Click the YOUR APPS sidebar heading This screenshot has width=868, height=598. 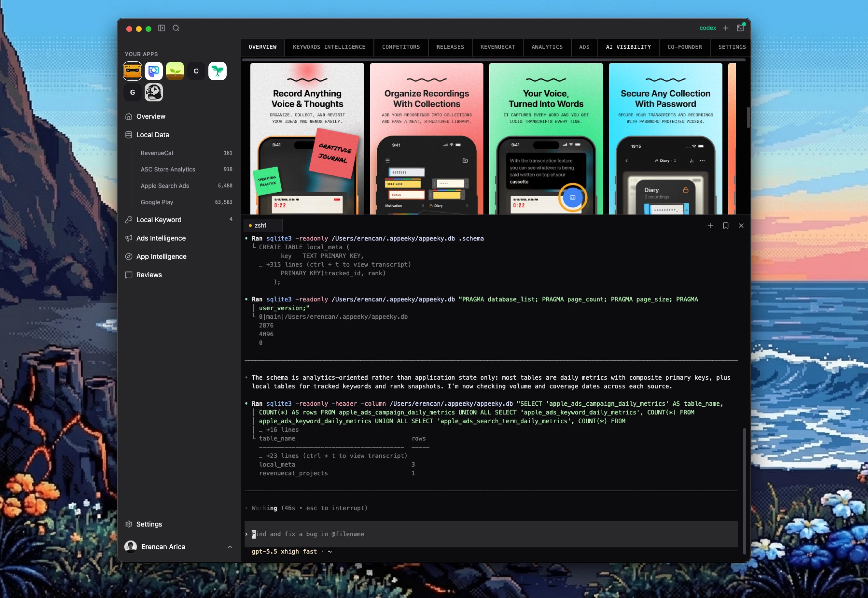141,54
